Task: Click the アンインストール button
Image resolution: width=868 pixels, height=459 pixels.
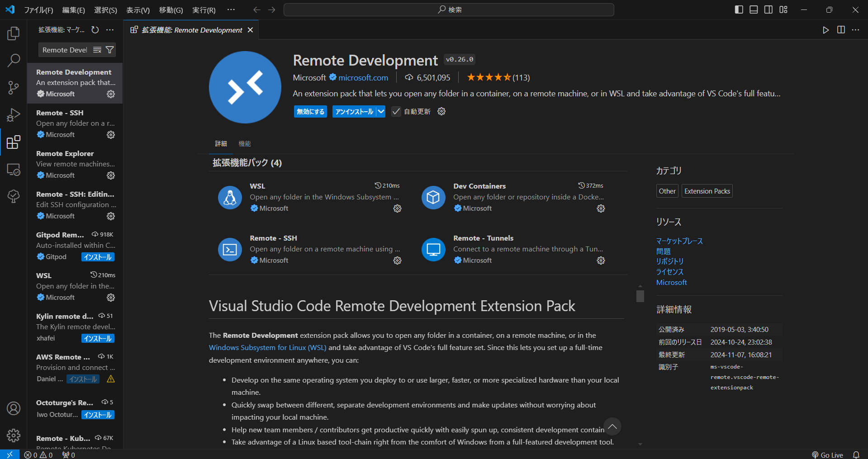Action: (x=354, y=111)
